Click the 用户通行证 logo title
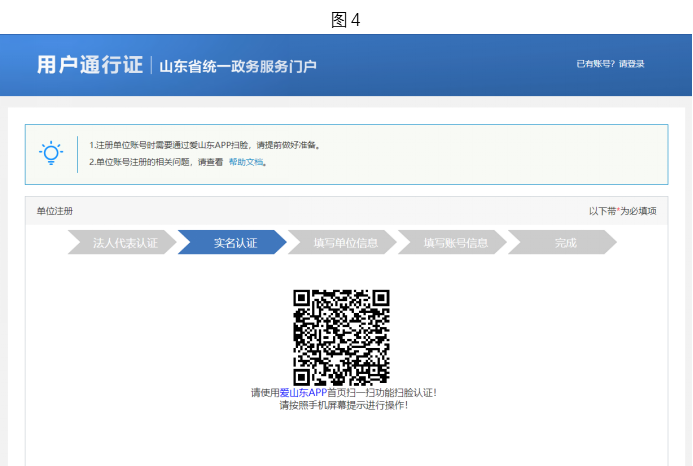 90,65
